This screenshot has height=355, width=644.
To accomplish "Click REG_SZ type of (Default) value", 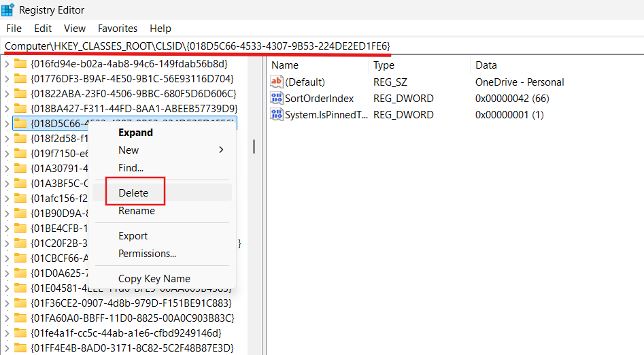I will [x=390, y=82].
